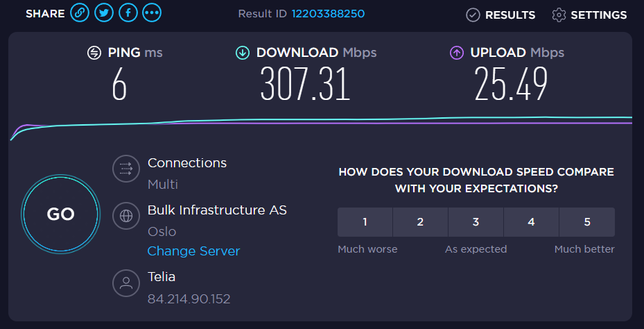Image resolution: width=644 pixels, height=329 pixels.
Task: Click the Connections multi icon
Action: pos(125,167)
